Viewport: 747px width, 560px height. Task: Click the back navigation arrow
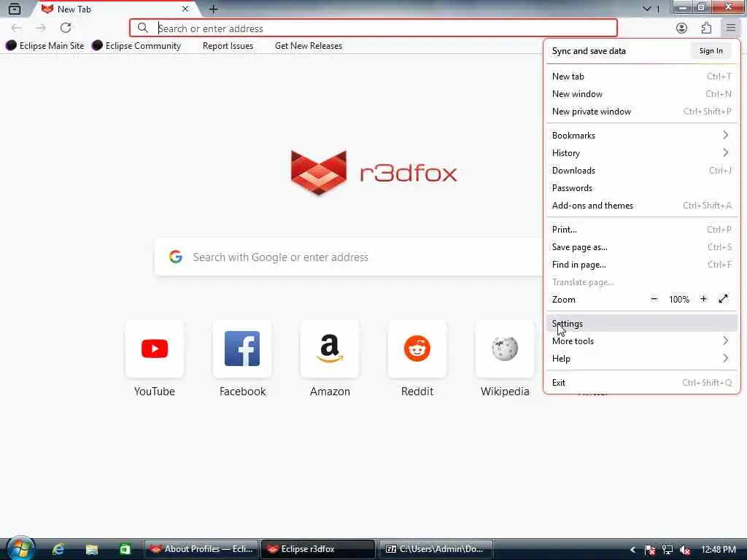[x=16, y=28]
